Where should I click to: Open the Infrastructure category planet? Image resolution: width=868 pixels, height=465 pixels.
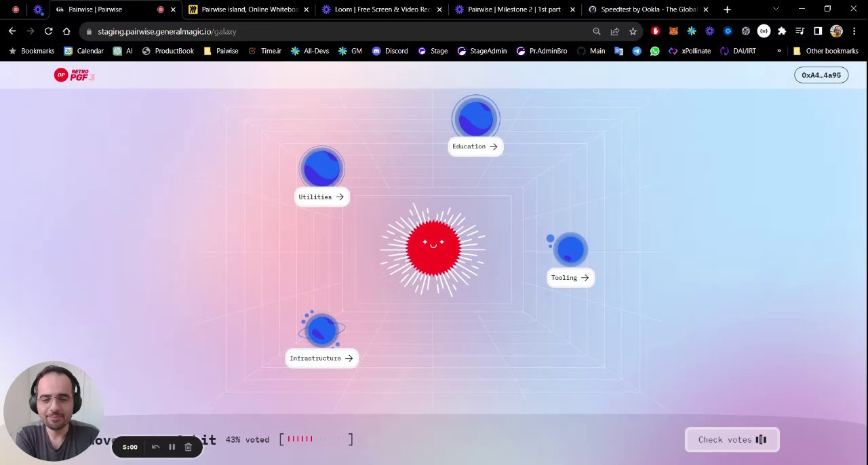coord(321,329)
